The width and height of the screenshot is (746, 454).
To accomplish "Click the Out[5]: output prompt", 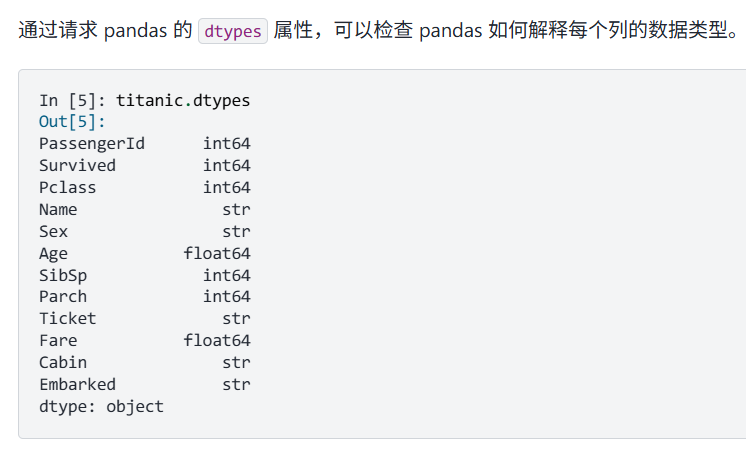I will tap(72, 122).
